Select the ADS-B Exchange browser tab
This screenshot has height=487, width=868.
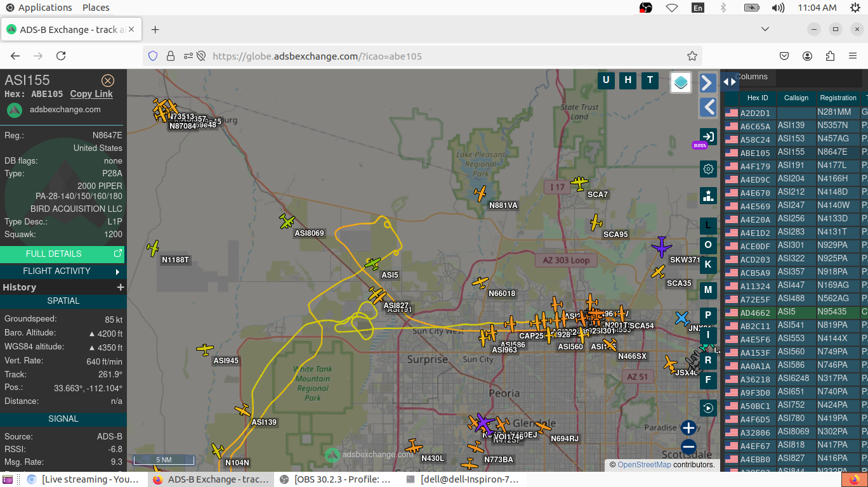pyautogui.click(x=72, y=29)
